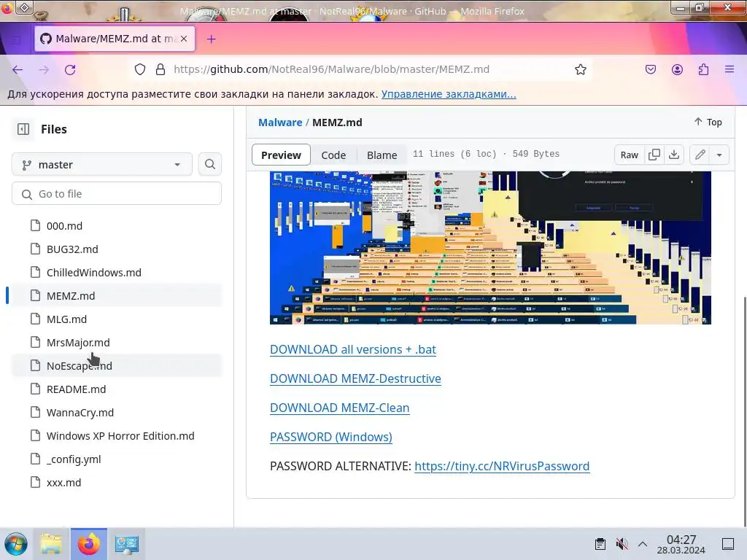Open NoEscape.md file
The image size is (747, 560).
click(x=117, y=366)
